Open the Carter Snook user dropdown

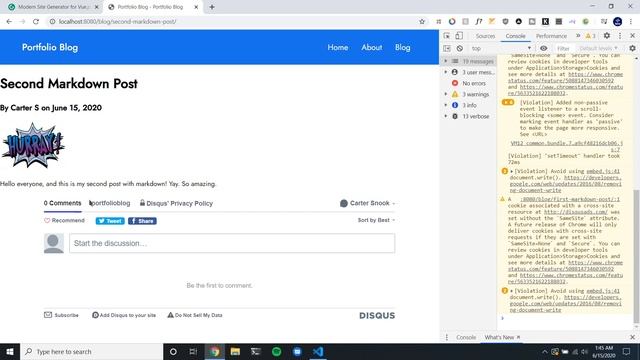367,203
